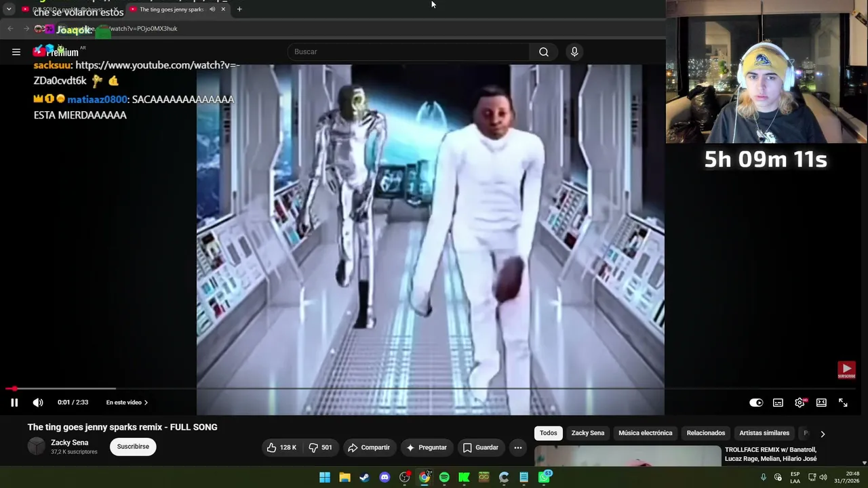The height and width of the screenshot is (488, 868).
Task: Open the Zacky Sena channel avatar
Action: (x=36, y=446)
